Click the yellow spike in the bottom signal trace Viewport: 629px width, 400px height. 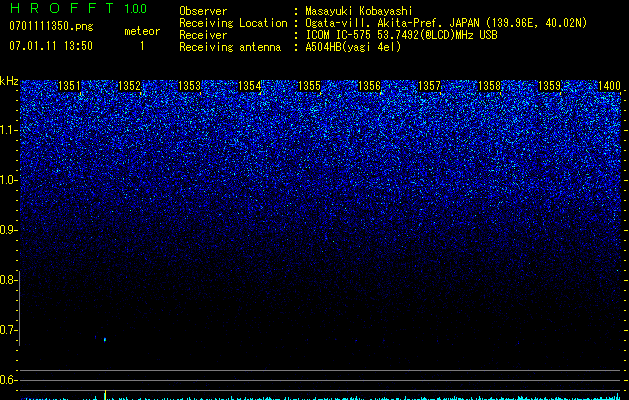(105, 394)
